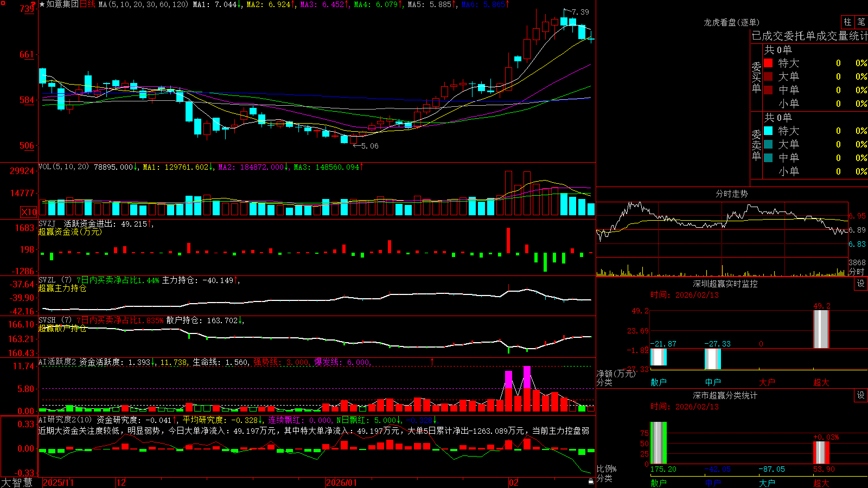Click the 2025/11 date marker on time axis
Image resolution: width=868 pixels, height=488 pixels.
pos(58,483)
